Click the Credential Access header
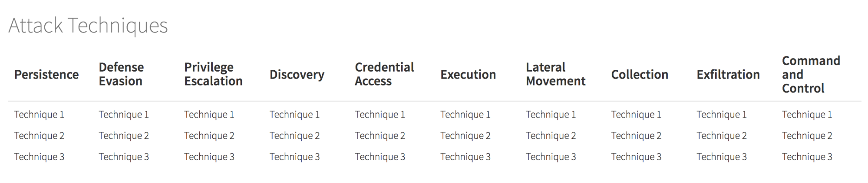 pyautogui.click(x=384, y=74)
